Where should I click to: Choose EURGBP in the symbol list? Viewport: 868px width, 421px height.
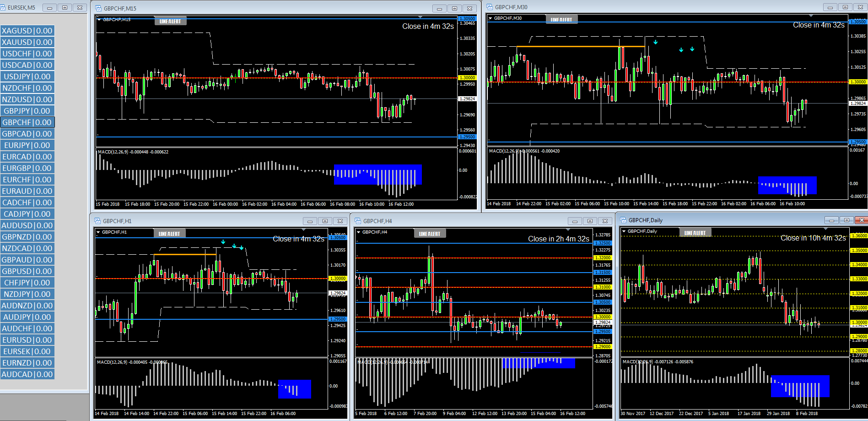click(x=27, y=168)
